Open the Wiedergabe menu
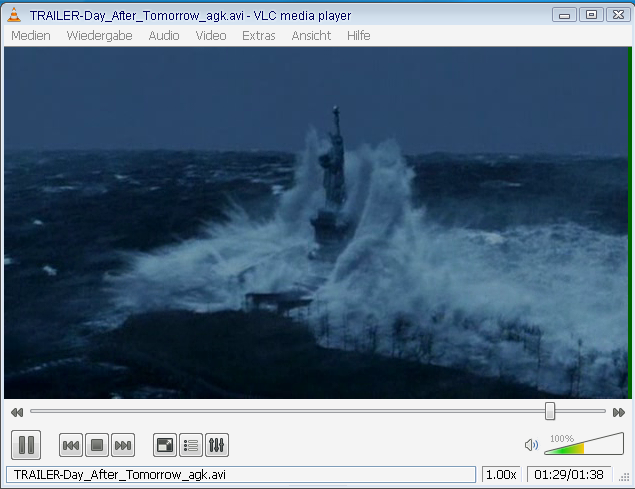 click(99, 36)
